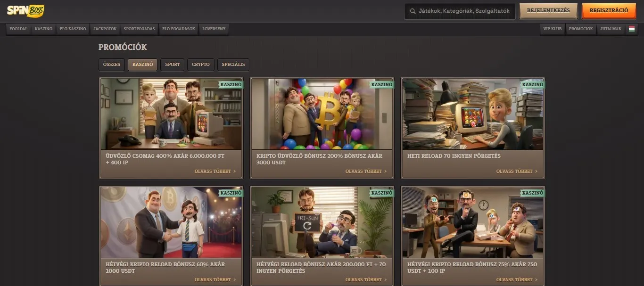Screen dimensions: 644x286
Task: Select the Sport filter tab
Action: 173,65
